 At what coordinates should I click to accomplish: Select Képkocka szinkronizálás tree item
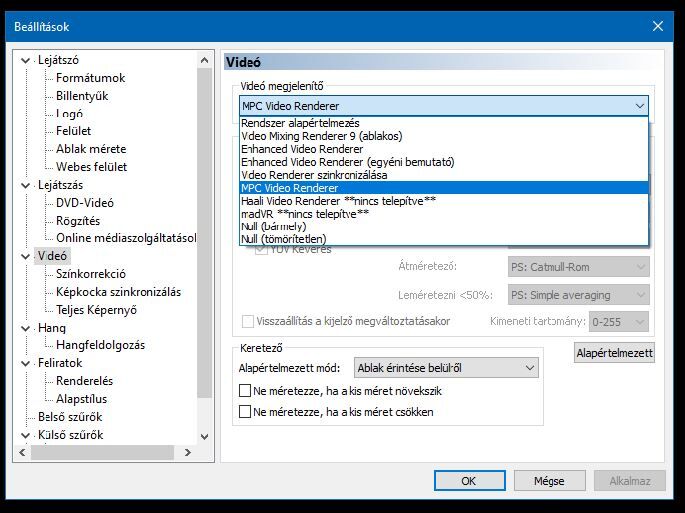point(118,292)
